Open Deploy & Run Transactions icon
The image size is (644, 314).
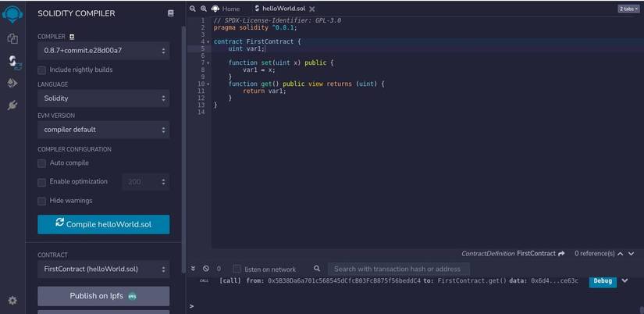pos(12,84)
